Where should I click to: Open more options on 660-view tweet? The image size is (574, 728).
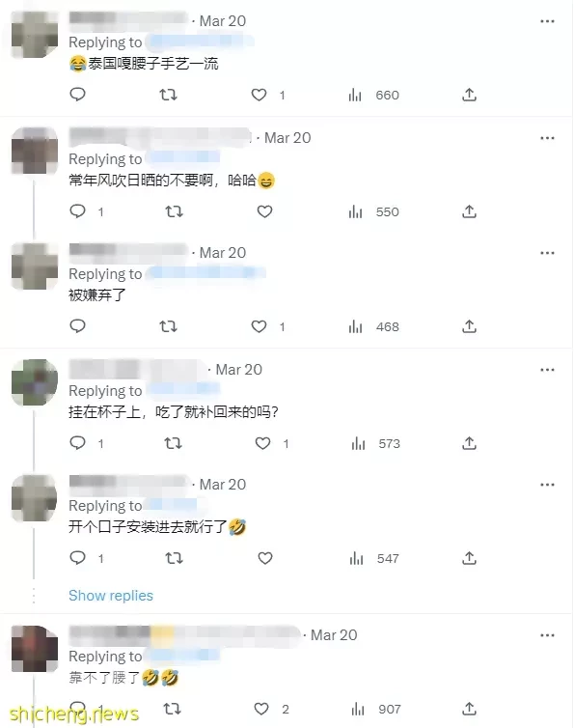point(547,21)
